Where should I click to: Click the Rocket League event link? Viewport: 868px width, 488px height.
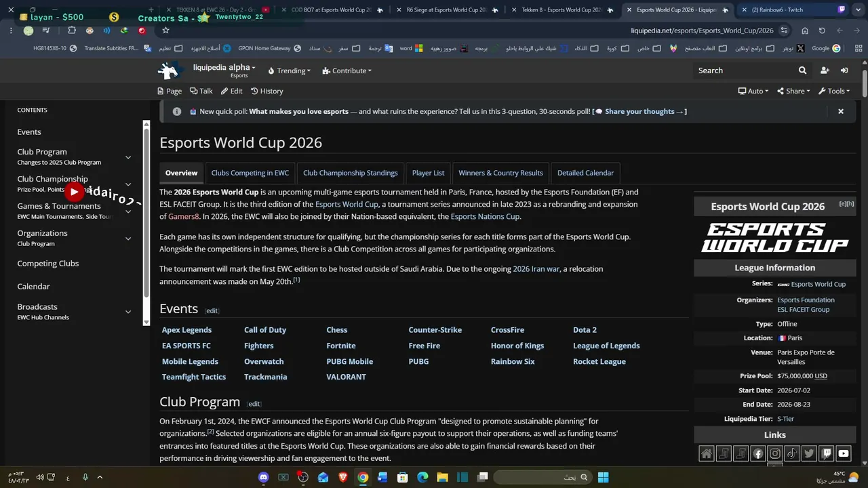point(599,361)
